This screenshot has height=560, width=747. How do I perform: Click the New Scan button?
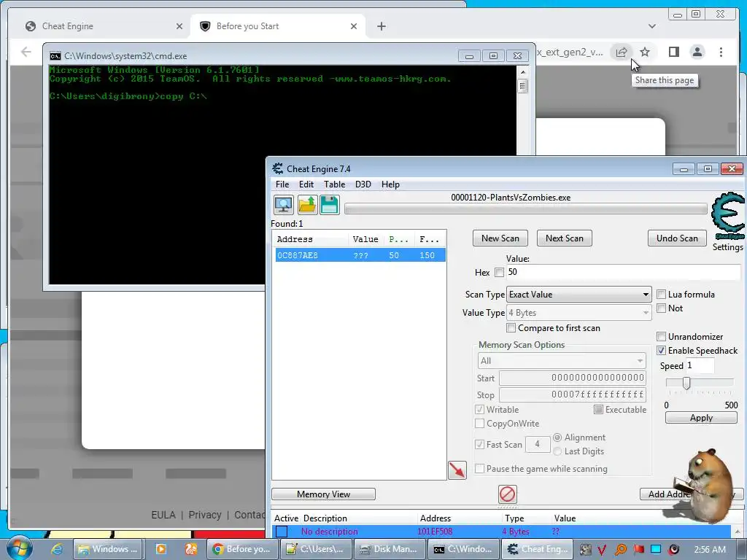500,238
